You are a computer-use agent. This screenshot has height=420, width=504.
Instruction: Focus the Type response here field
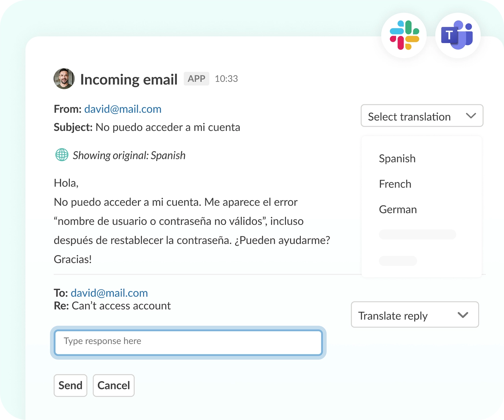[188, 342]
